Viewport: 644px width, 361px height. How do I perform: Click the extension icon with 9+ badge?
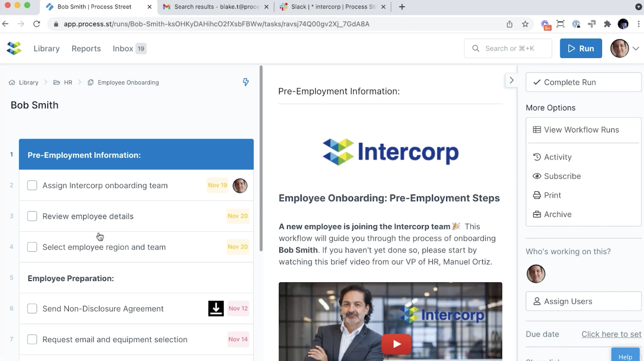[x=546, y=25]
